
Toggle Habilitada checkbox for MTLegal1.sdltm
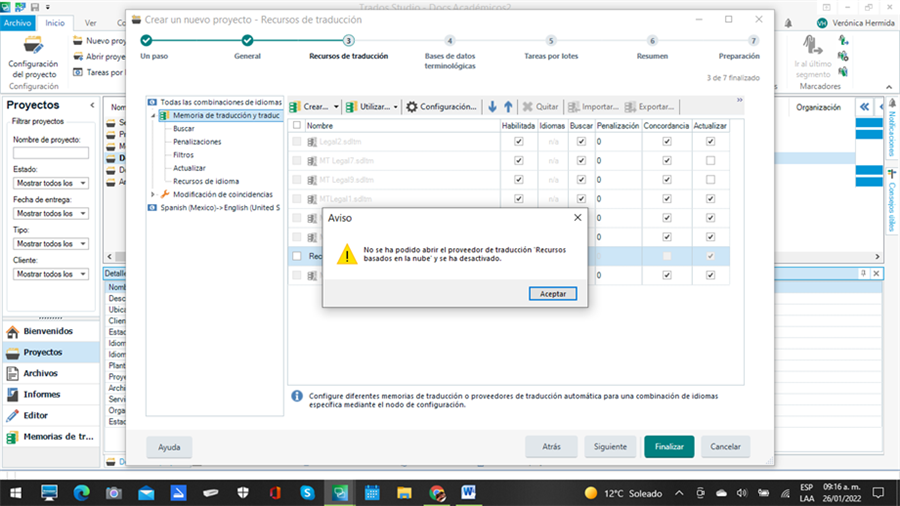[x=518, y=198]
